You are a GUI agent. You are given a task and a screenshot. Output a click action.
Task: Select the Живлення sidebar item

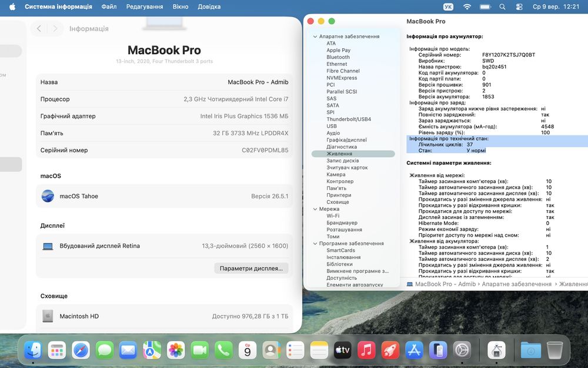tap(353, 154)
